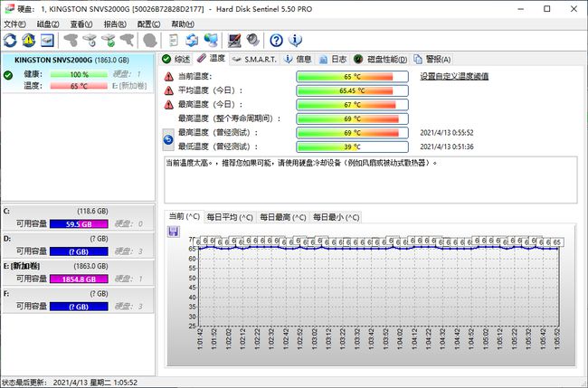This screenshot has width=588, height=388.
Task: Click the gray head-shaped toolbar icon
Action: coord(149,40)
